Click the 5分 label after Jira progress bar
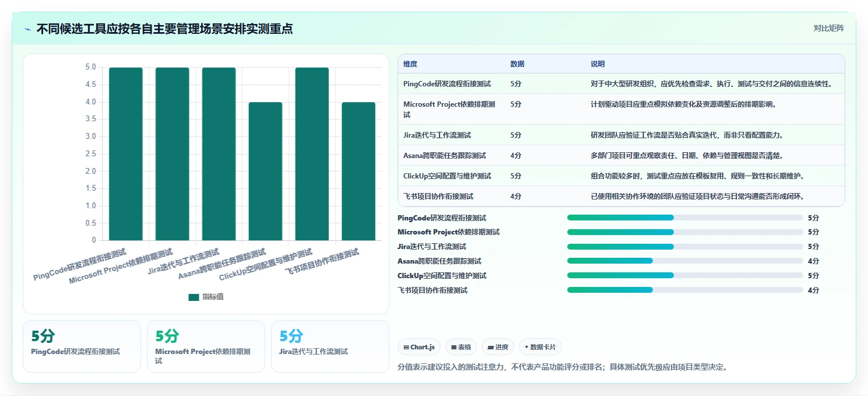The height and width of the screenshot is (396, 868). click(813, 247)
